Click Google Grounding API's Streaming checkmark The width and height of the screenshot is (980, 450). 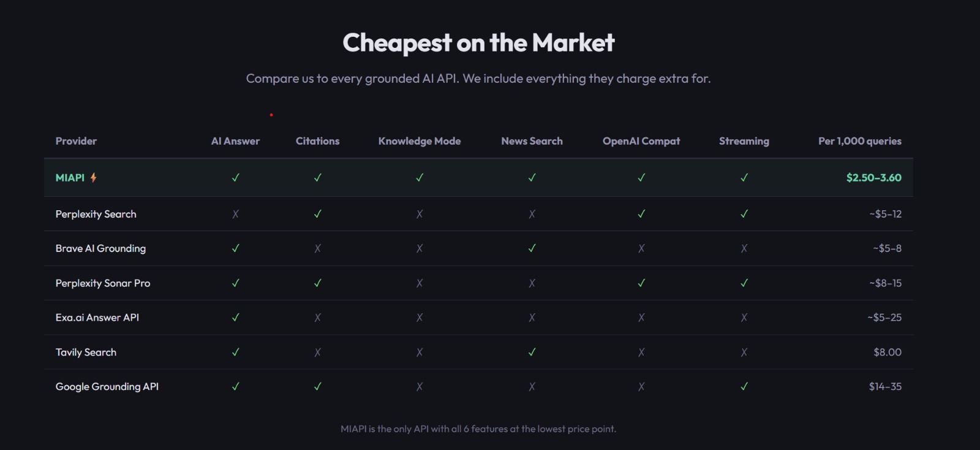click(x=744, y=387)
